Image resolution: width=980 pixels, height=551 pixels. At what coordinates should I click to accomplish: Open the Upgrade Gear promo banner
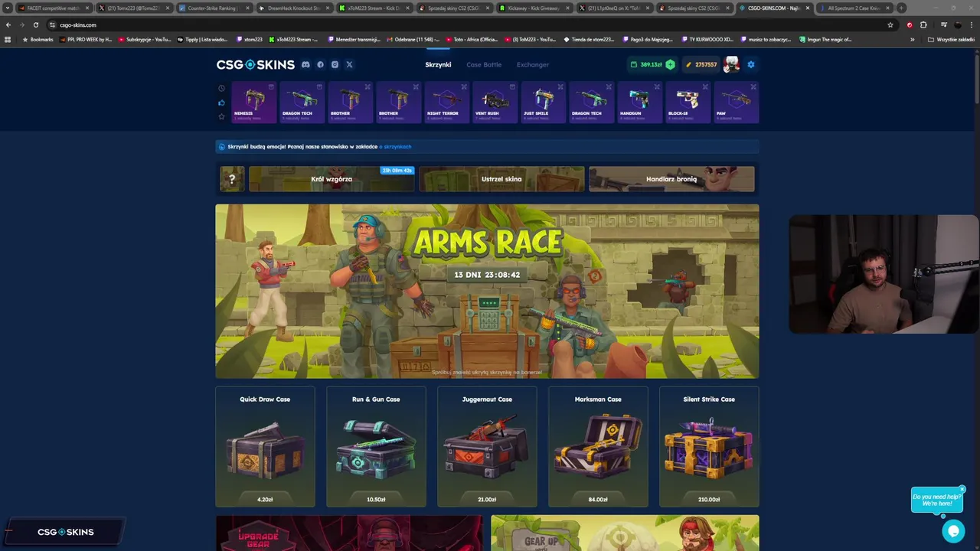tap(349, 533)
